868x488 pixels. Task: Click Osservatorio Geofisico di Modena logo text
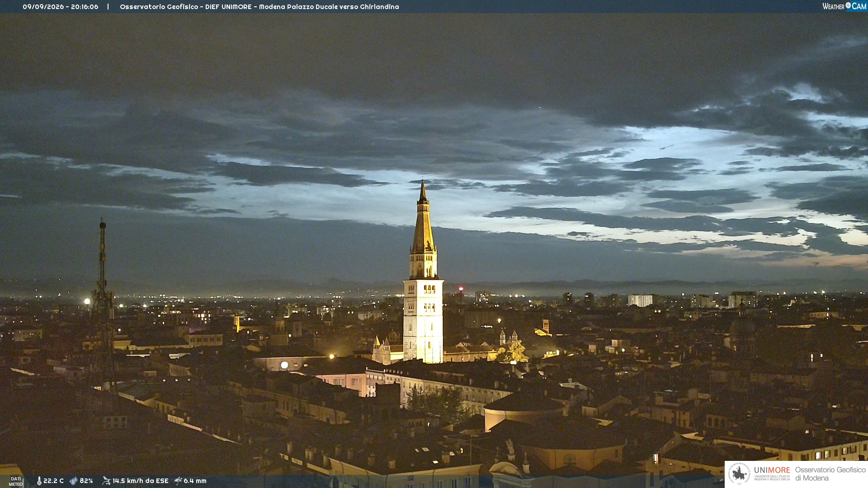point(830,474)
